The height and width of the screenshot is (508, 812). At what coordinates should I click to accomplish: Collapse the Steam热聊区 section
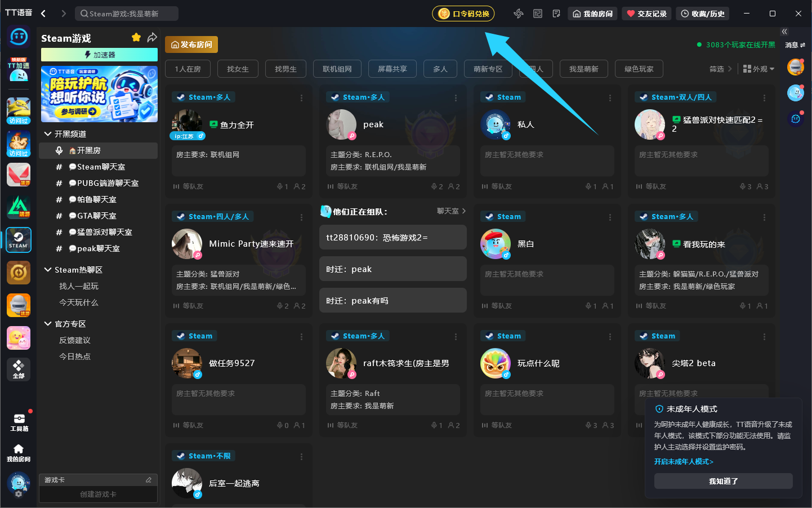point(48,270)
